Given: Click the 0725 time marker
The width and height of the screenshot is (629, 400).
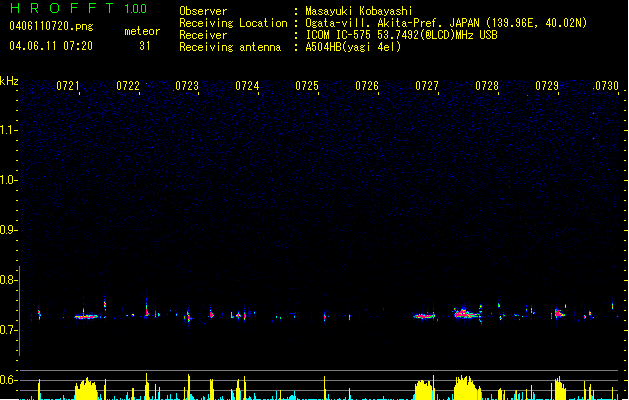Looking at the screenshot, I should click(307, 86).
